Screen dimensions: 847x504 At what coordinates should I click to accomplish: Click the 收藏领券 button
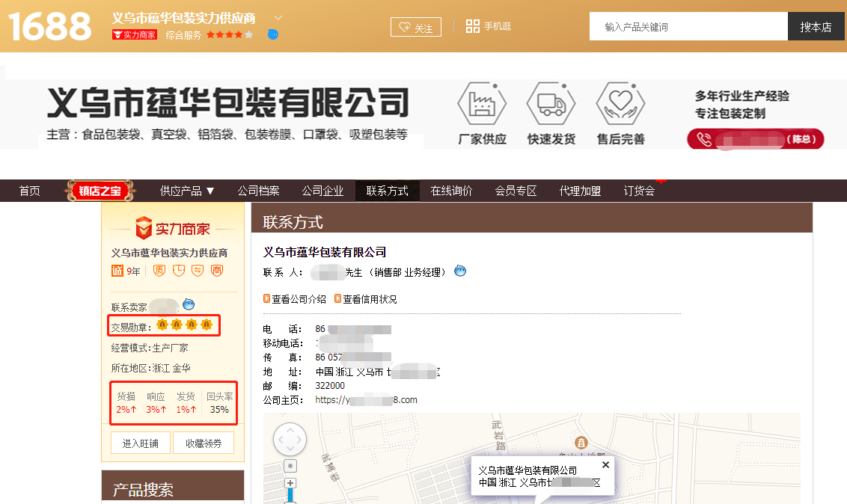pyautogui.click(x=204, y=443)
